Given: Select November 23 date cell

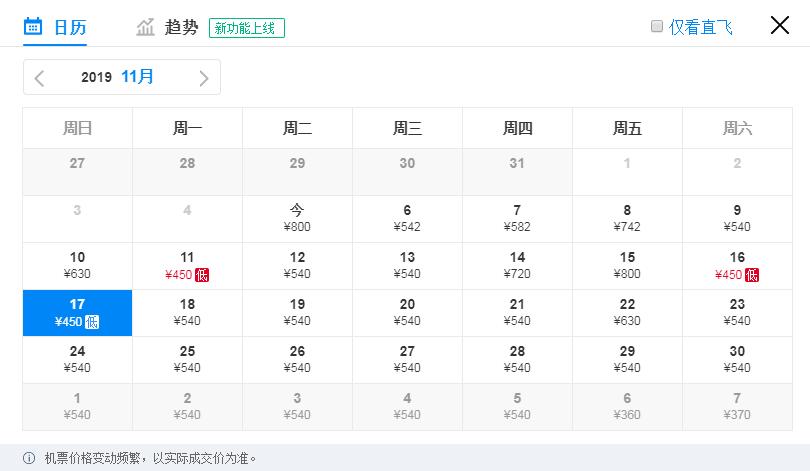Looking at the screenshot, I should (x=737, y=313).
